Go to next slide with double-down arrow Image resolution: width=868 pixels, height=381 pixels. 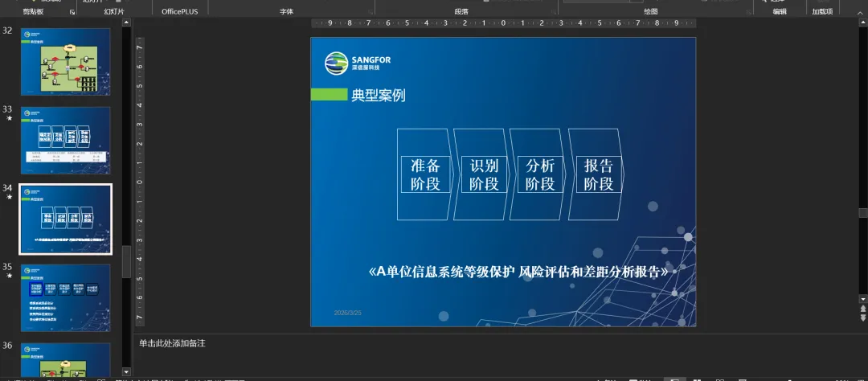863,317
